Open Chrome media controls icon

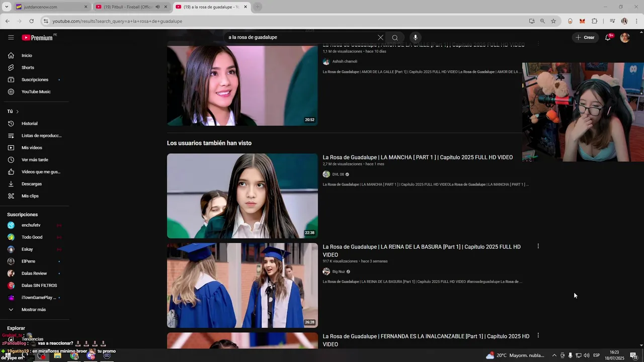pos(612,21)
